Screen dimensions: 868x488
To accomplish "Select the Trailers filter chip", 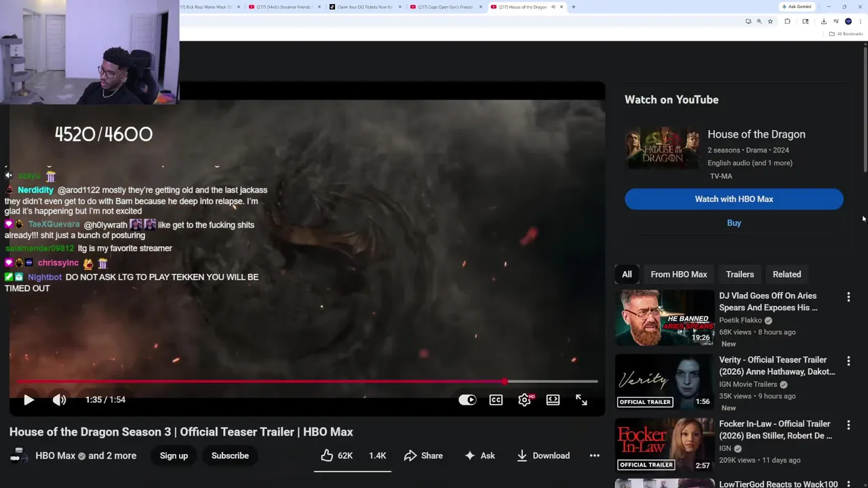I will tap(740, 274).
